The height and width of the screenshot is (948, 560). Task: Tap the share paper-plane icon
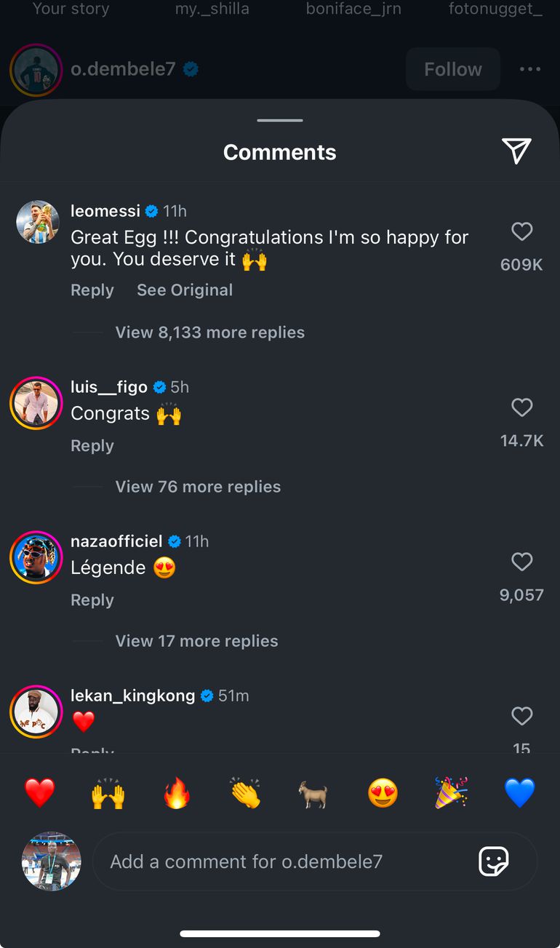516,151
